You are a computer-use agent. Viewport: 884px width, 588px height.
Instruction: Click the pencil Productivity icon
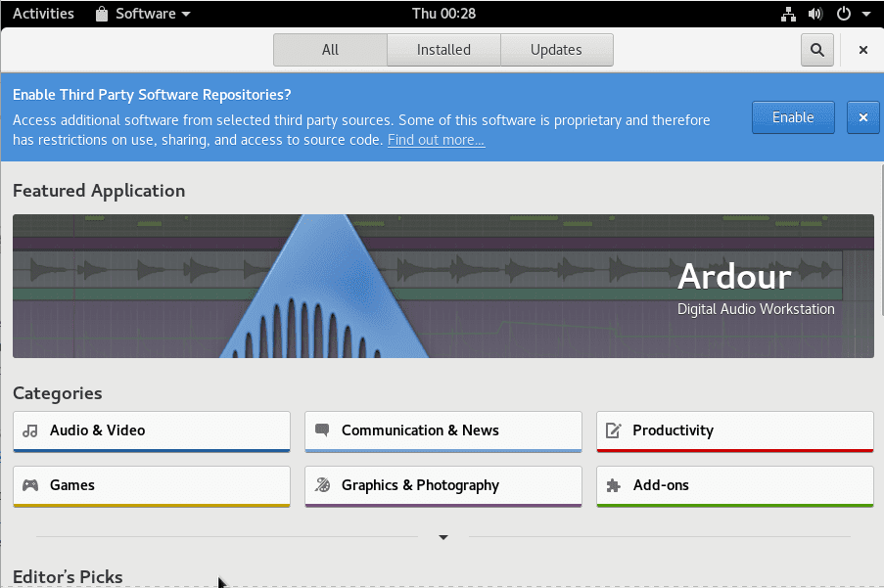tap(614, 430)
